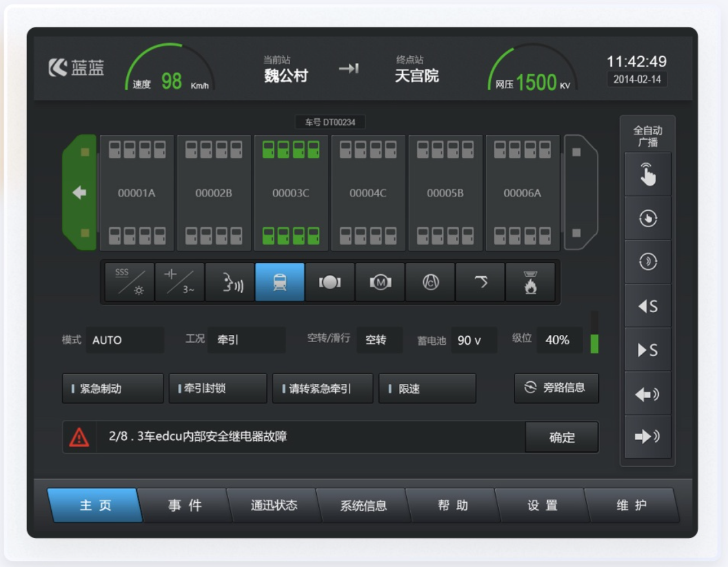Confirm the EDCU fault alert with 确定
Viewport: 728px width, 567px height.
coord(561,437)
